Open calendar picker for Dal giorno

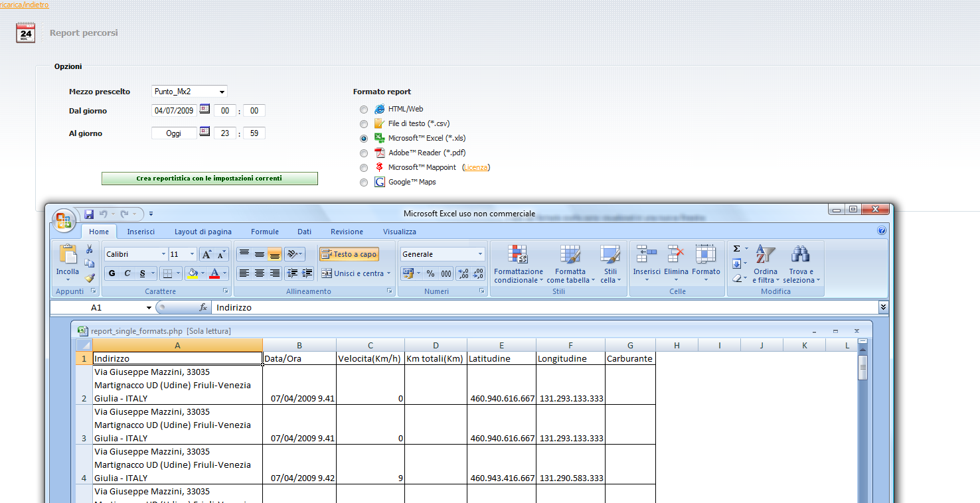204,109
